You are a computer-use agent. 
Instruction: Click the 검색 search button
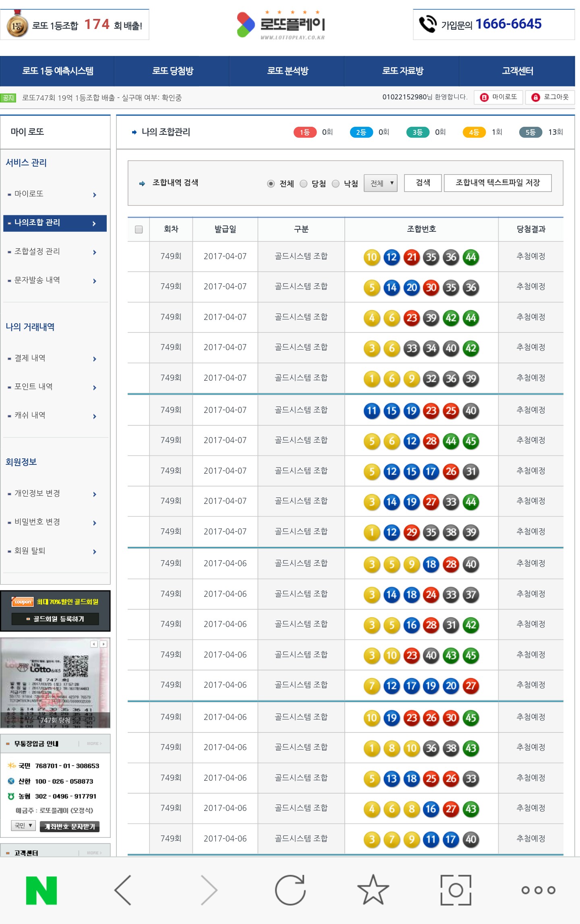(x=423, y=183)
